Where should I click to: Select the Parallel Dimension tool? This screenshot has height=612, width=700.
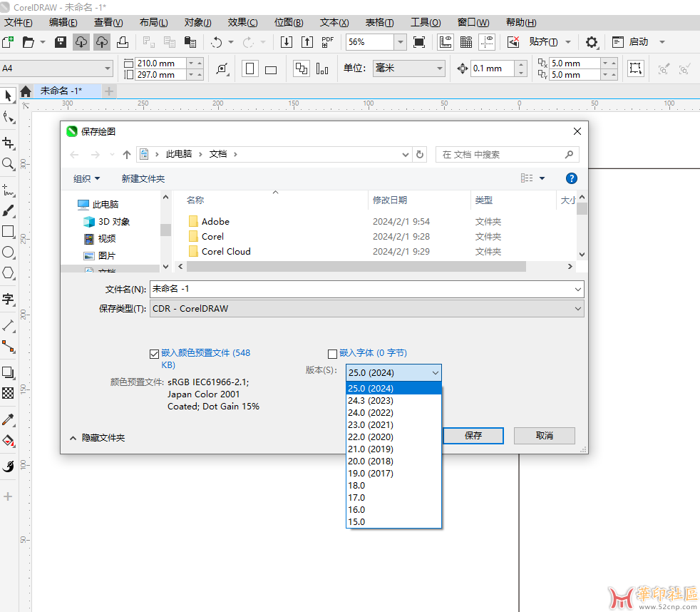(8, 325)
